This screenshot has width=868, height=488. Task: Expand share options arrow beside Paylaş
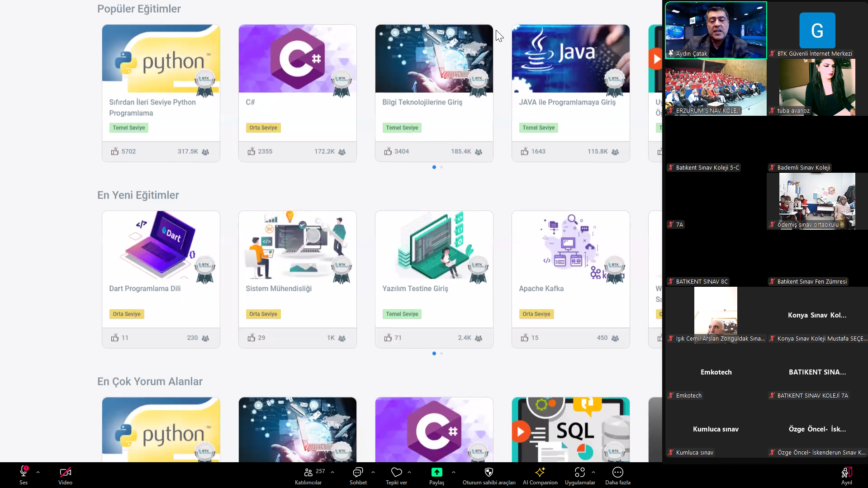tap(454, 472)
